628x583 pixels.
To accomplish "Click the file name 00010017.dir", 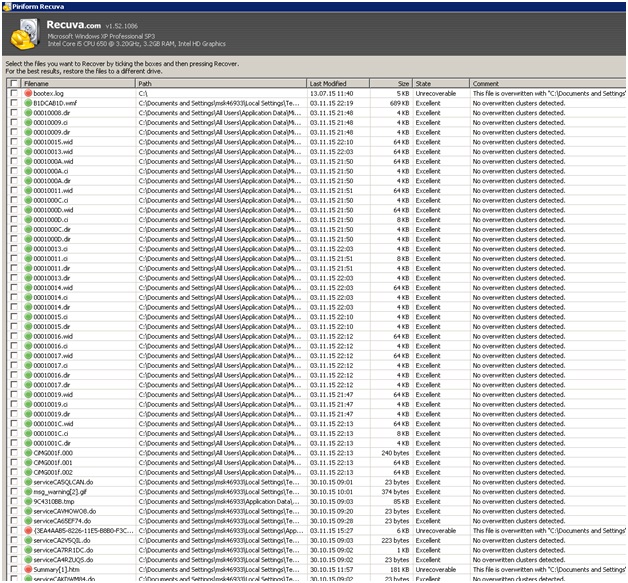I will click(x=52, y=385).
